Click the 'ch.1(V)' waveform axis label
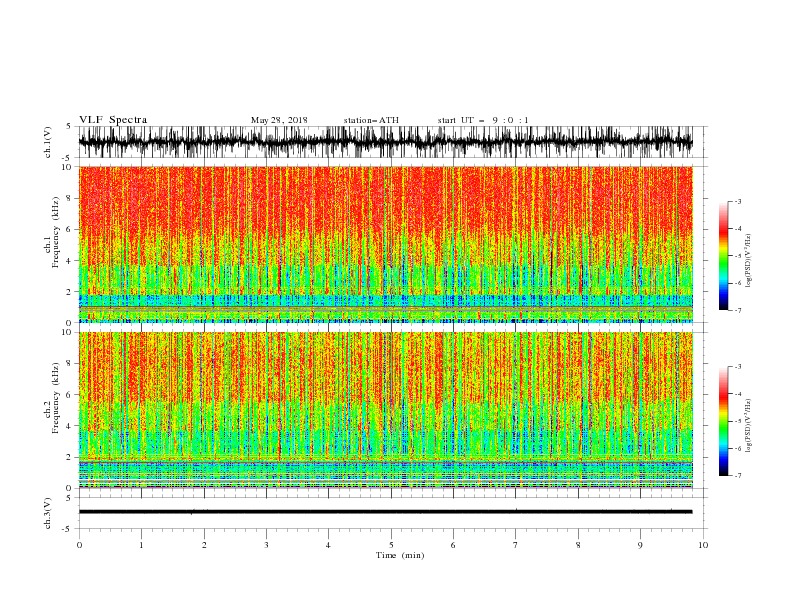Viewport: 792px width, 612px height. coord(48,142)
